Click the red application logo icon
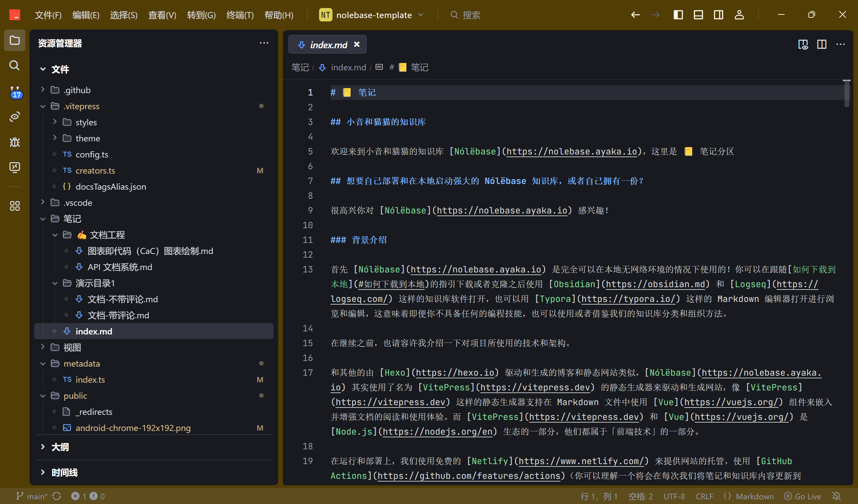The height and width of the screenshot is (504, 858). pyautogui.click(x=15, y=15)
